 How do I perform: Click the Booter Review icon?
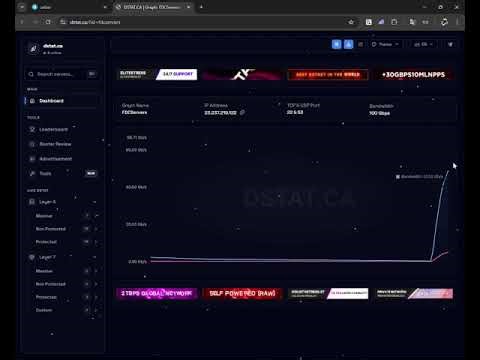tap(32, 144)
